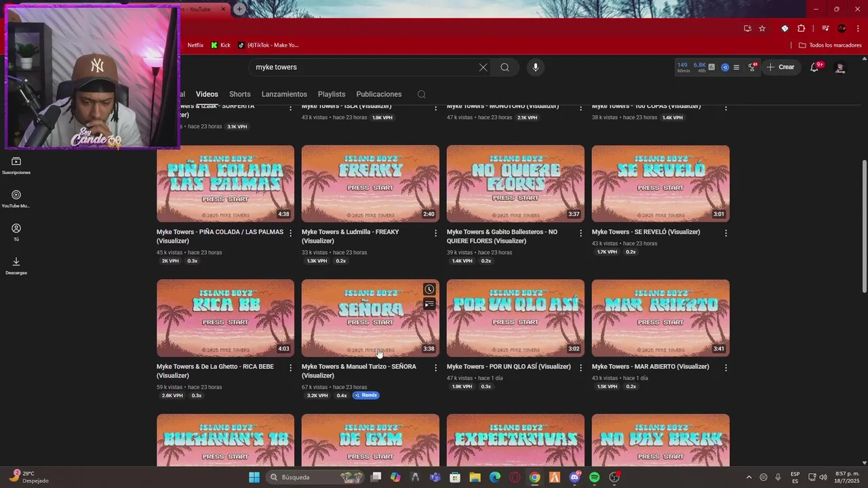The width and height of the screenshot is (868, 488).
Task: Click Watch Later clock on SEÑORA thumbnail
Action: (429, 289)
